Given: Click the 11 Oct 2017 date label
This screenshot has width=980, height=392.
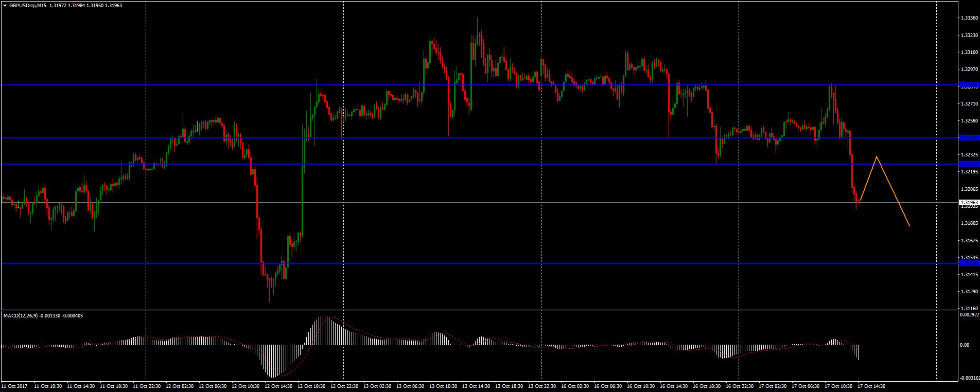Looking at the screenshot, I should [14, 385].
